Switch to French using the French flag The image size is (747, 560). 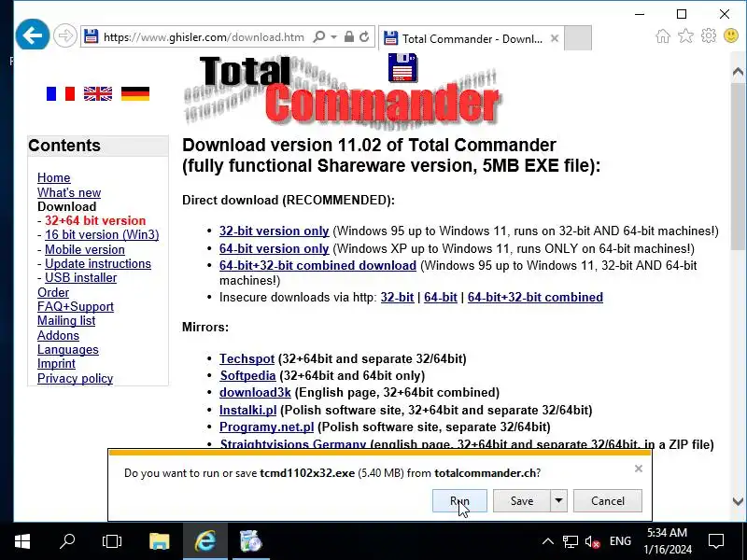pos(61,94)
